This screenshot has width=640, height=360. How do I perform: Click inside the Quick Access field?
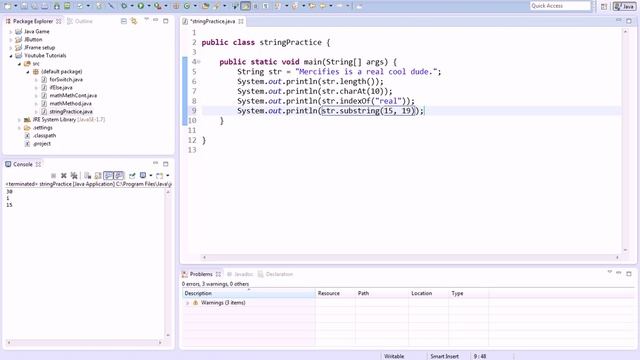[560, 6]
